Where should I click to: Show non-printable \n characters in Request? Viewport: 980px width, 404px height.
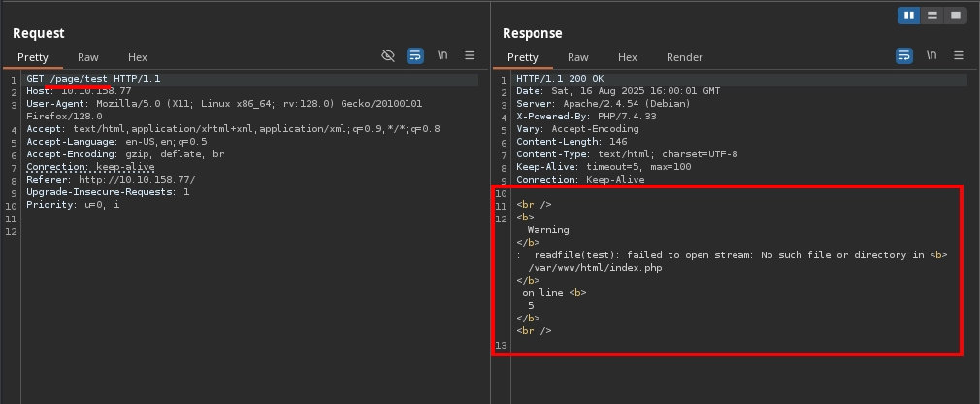pyautogui.click(x=442, y=56)
